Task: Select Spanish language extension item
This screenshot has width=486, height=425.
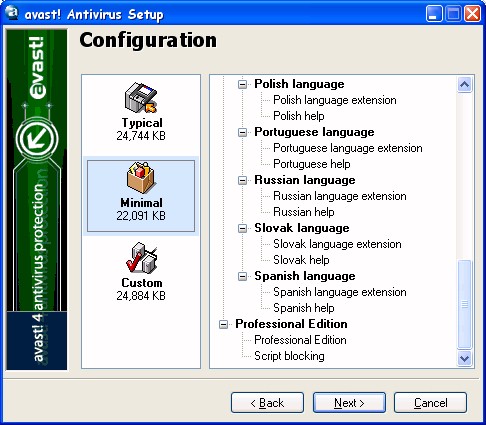Action: coord(340,292)
